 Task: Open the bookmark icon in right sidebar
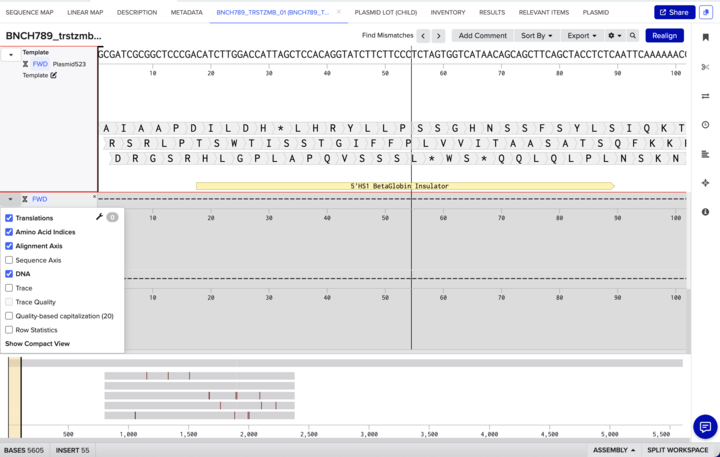(705, 38)
